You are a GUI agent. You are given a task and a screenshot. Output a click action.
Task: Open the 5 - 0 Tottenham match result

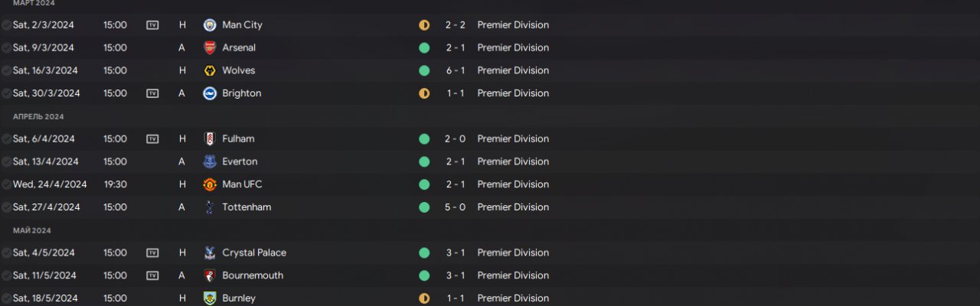455,207
